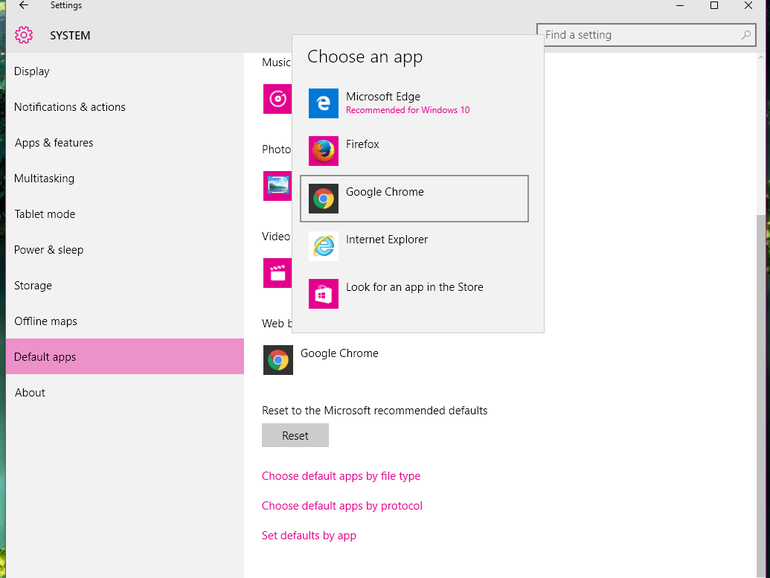Click the Music player default app icon

pyautogui.click(x=277, y=99)
